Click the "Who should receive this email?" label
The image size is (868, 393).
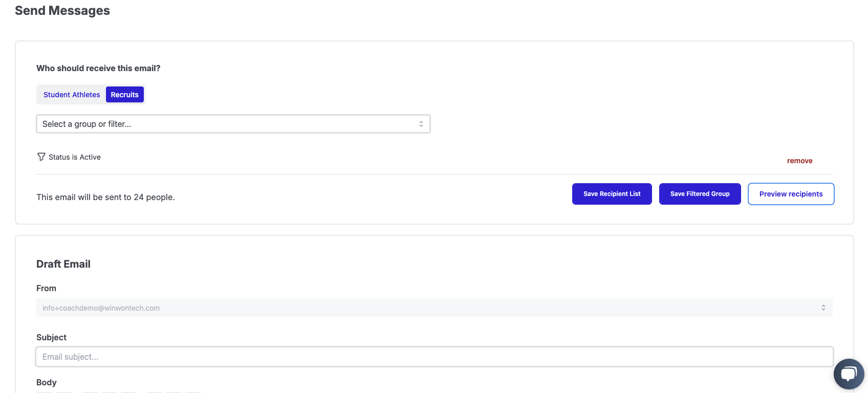pyautogui.click(x=98, y=68)
